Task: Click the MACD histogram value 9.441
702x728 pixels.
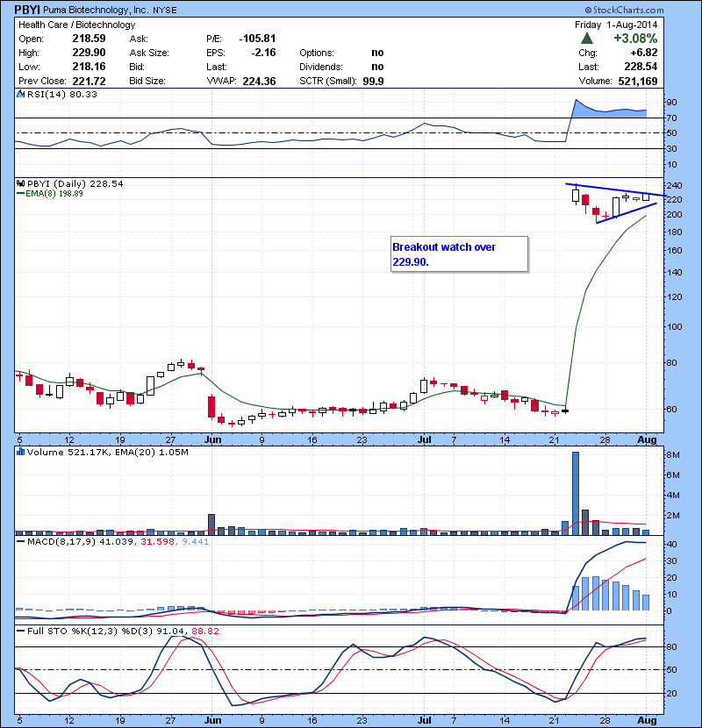Action: (x=196, y=541)
